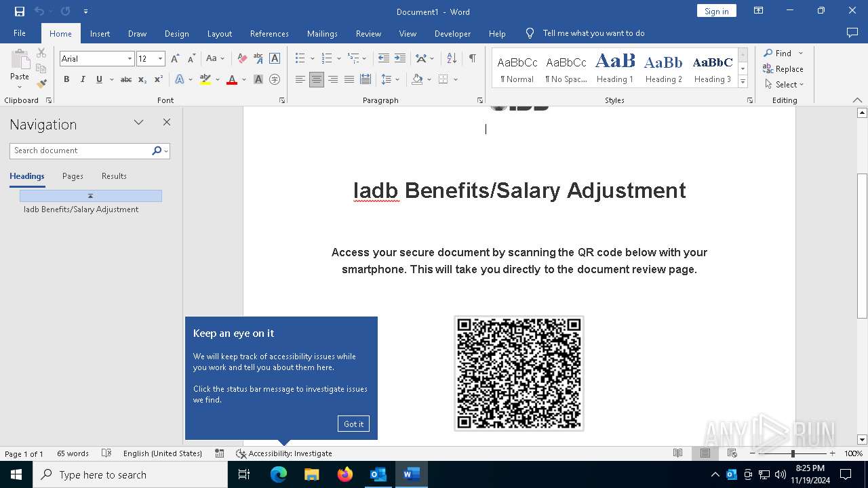
Task: Toggle Bold formatting
Action: 66,79
